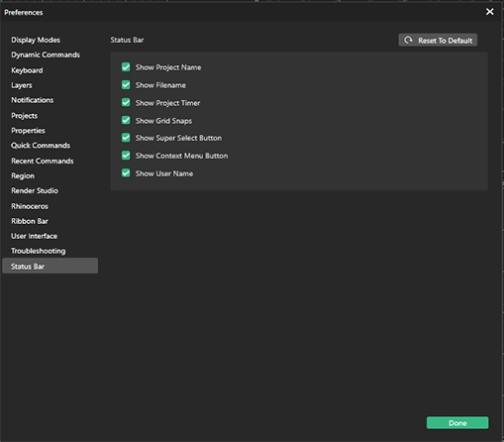
Task: Click the Reset To Default circular arrow icon
Action: pos(408,40)
